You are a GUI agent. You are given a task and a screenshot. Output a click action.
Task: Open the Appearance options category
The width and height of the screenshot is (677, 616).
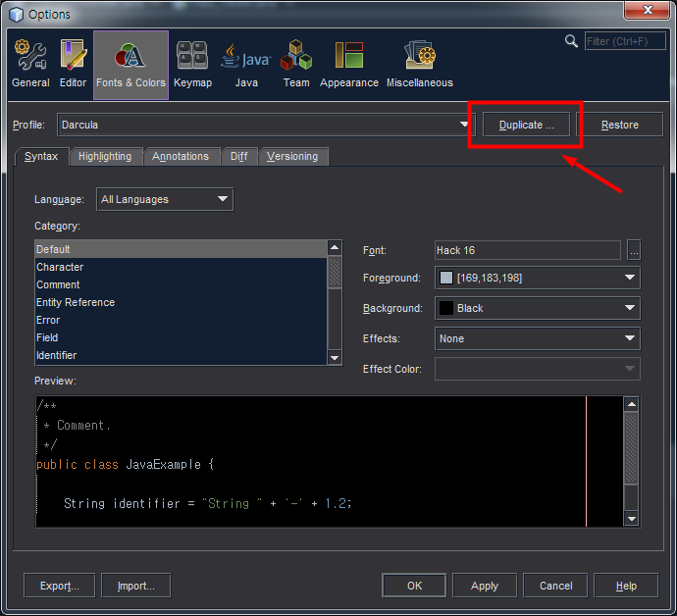click(349, 65)
